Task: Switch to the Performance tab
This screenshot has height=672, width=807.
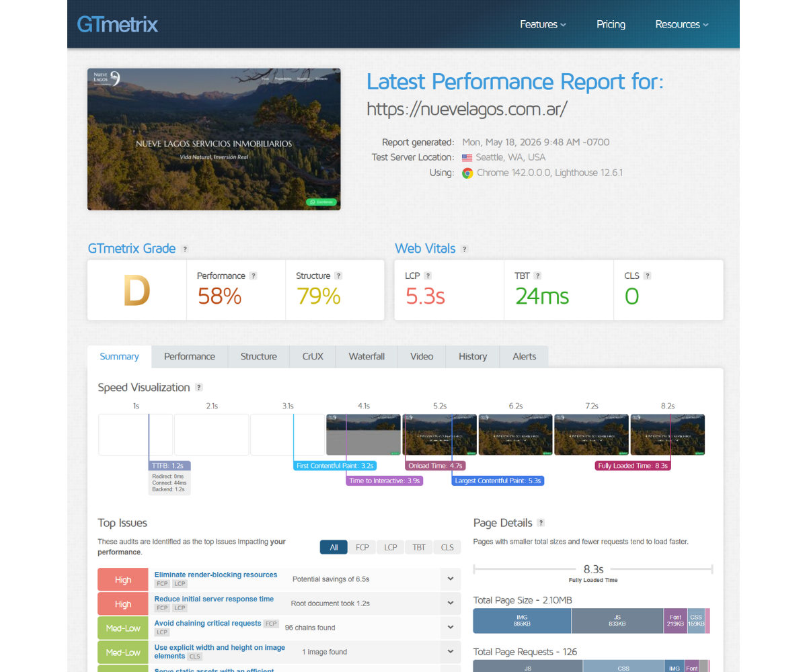Action: click(190, 356)
